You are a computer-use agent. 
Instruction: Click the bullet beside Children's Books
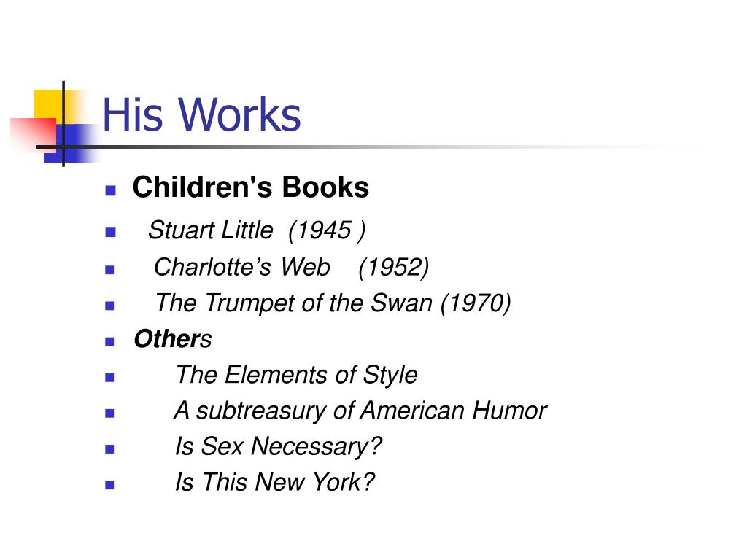[x=110, y=191]
